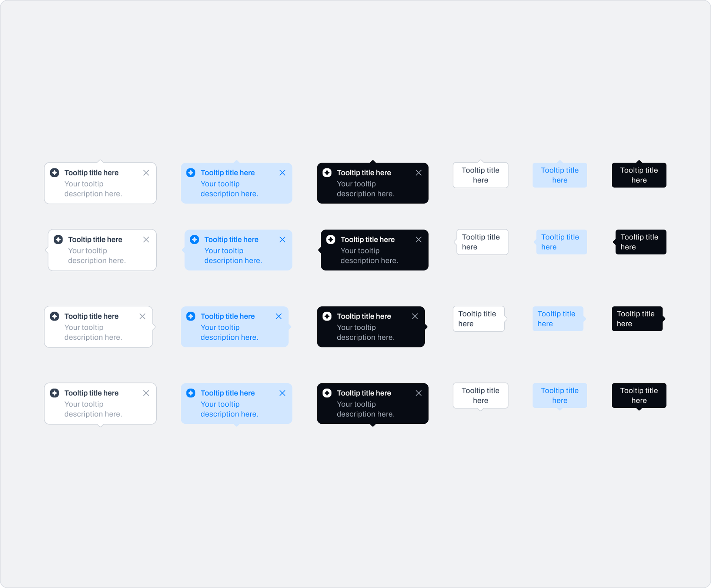Select the small white tooltip with top arrow
This screenshot has height=588, width=711.
coord(481,175)
